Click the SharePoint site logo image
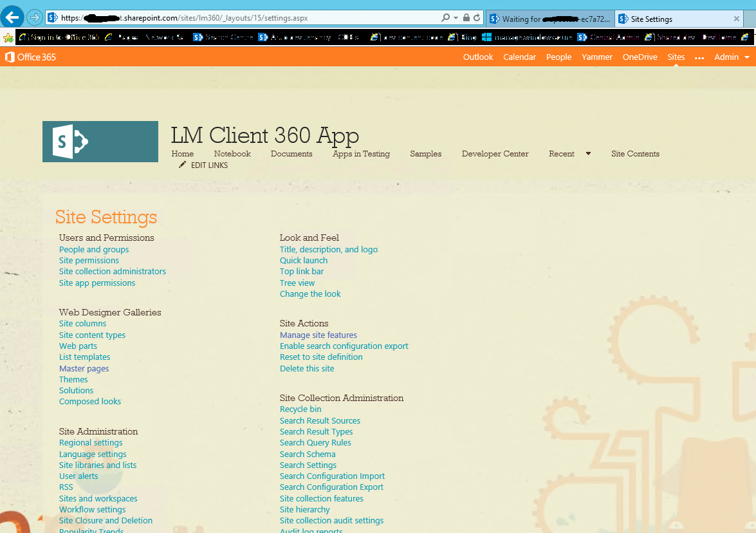Viewport: 756px width, 533px height. pos(100,141)
